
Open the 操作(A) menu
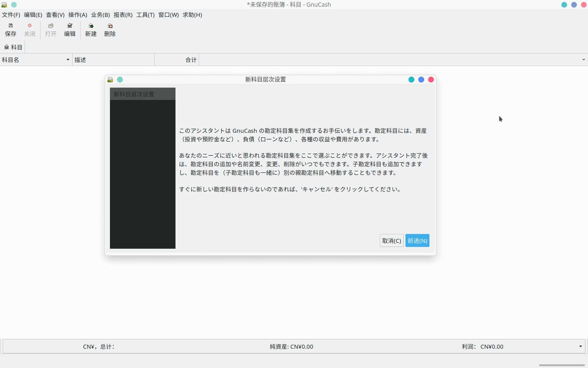tap(77, 15)
